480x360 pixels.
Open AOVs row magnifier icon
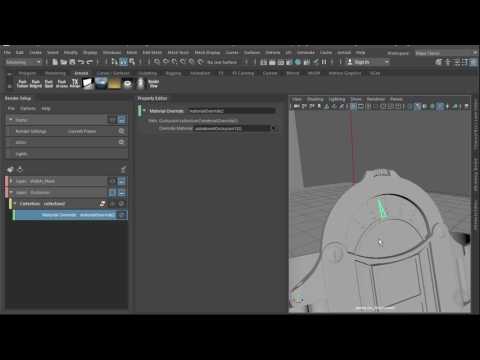(x=121, y=142)
